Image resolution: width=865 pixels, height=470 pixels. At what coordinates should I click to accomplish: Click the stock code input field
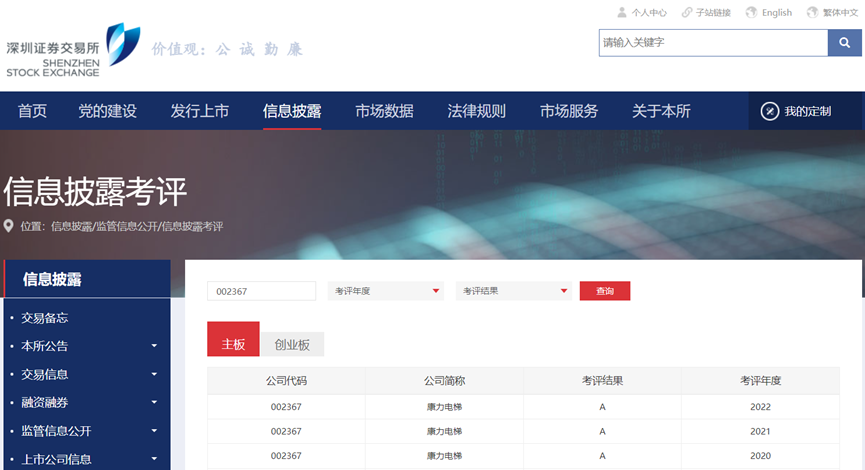(261, 291)
